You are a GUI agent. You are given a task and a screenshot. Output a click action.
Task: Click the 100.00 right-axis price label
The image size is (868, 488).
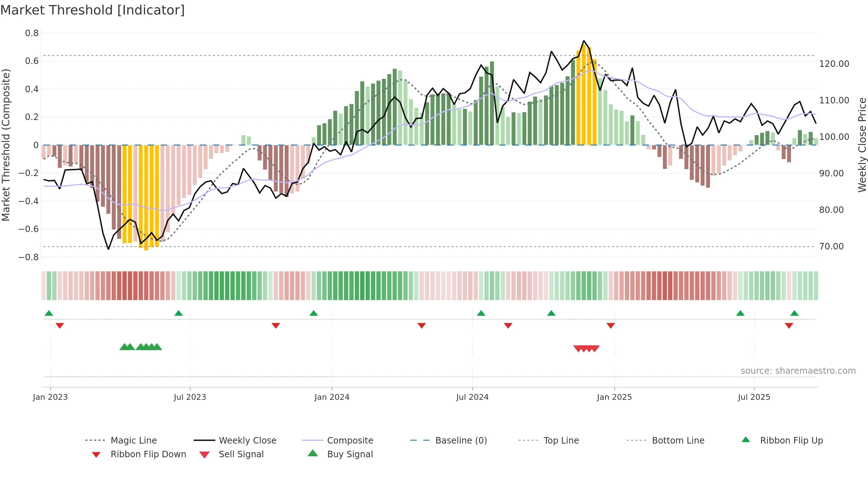[x=834, y=137]
